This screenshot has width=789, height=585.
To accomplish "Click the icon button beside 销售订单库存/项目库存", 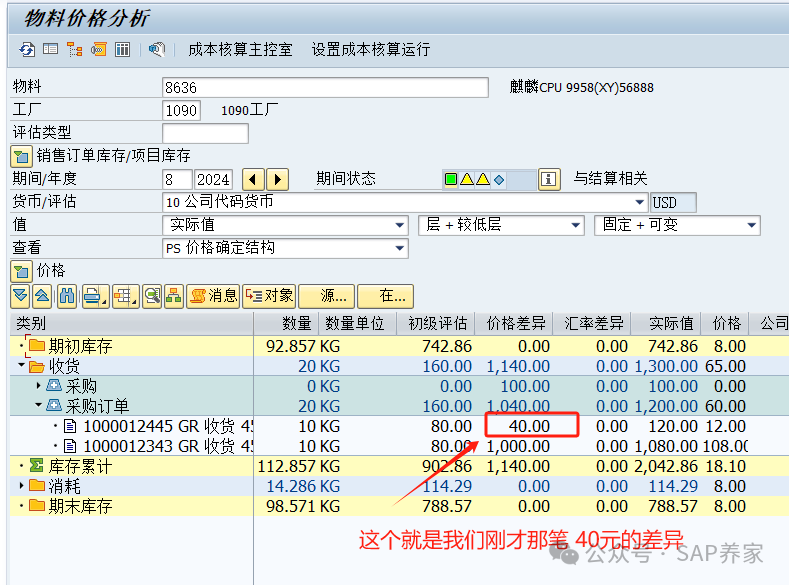I will [x=21, y=156].
